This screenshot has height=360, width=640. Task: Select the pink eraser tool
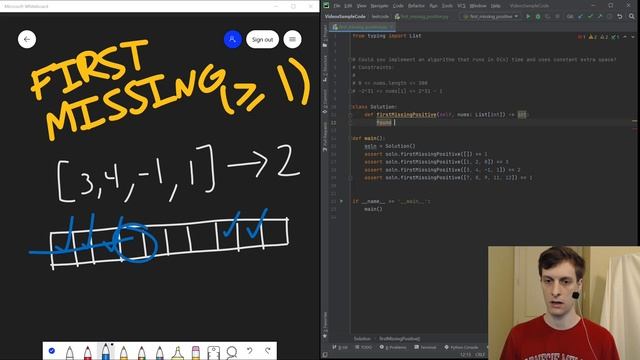click(196, 352)
